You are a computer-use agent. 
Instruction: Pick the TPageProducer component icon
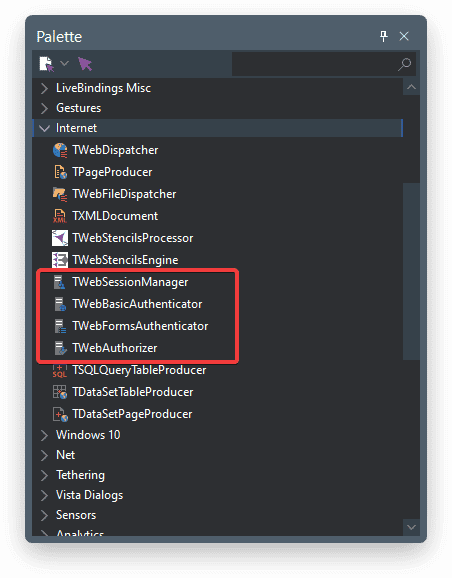60,172
